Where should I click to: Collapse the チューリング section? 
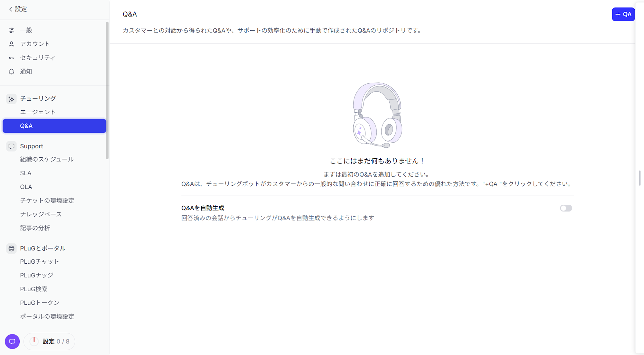click(38, 98)
